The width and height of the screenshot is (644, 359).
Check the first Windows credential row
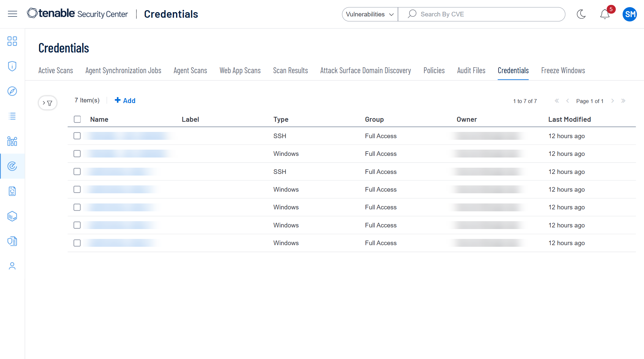click(x=77, y=154)
